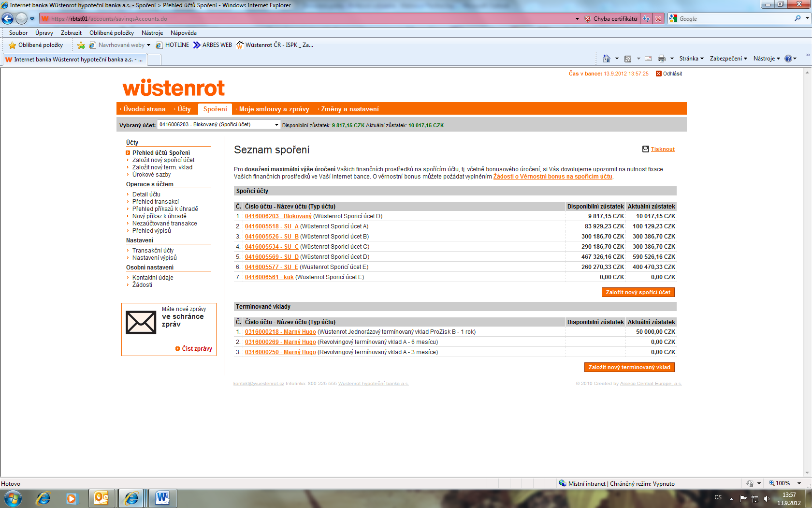Click the Add to Favorites bar icon
The width and height of the screenshot is (812, 508).
pyautogui.click(x=81, y=45)
